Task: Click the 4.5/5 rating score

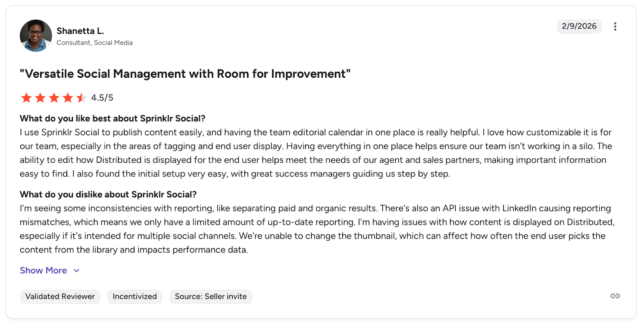Action: [102, 98]
